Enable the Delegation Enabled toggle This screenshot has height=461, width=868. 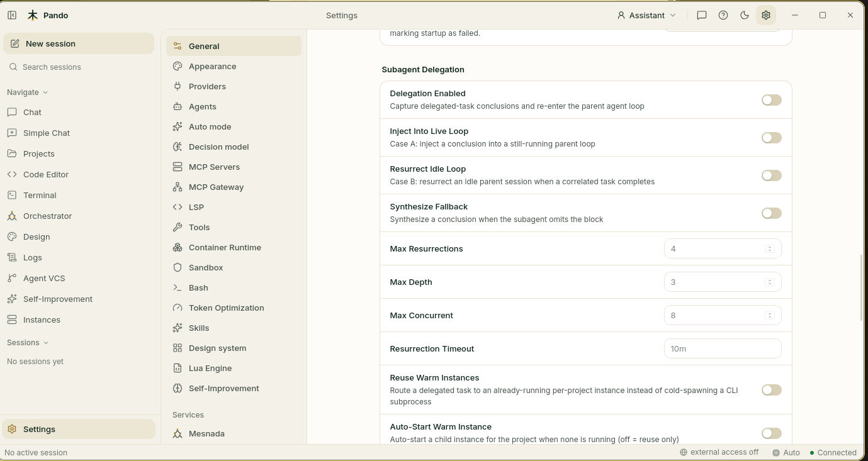click(771, 100)
